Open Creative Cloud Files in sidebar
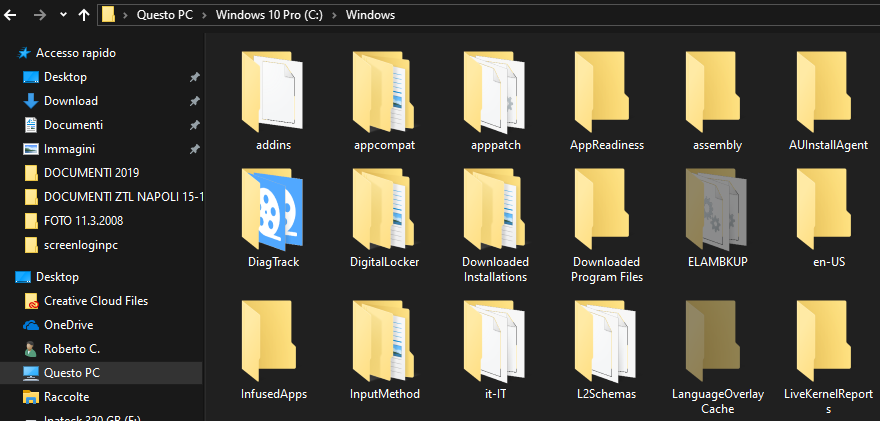880x421 pixels. 96,301
